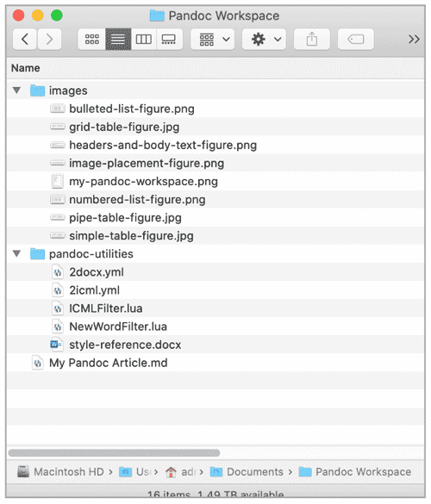Switch to icon grid view
Viewport: 431px width, 504px height.
(x=92, y=40)
